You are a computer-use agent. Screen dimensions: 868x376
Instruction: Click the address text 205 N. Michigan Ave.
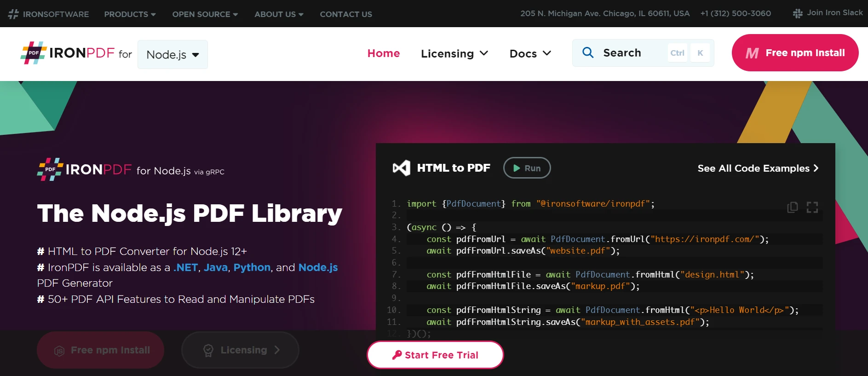(x=605, y=13)
